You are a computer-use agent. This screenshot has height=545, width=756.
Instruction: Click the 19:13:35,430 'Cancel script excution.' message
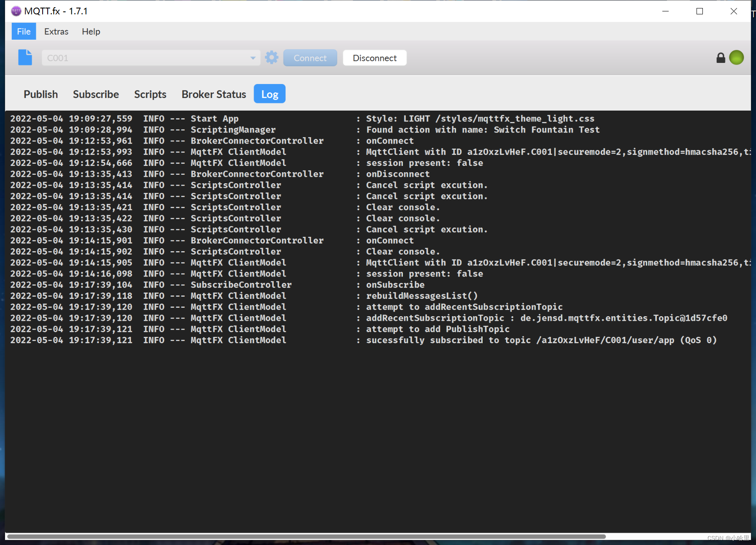pos(427,229)
